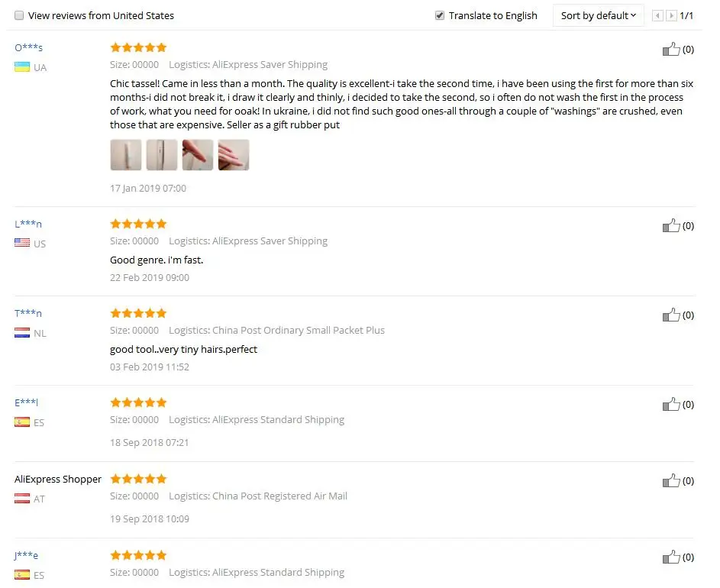Viewport: 720px width, 588px height.
Task: Open first review photo thumbnail
Action: [126, 155]
